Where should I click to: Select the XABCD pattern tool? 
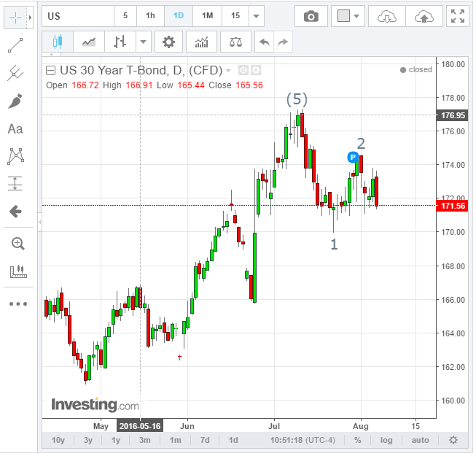[x=15, y=156]
